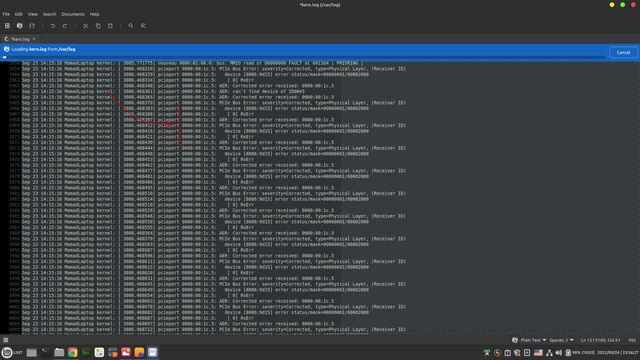Click the Find (magnifier) toolbar icon
Viewport: 640px width, 360px height.
tap(131, 26)
